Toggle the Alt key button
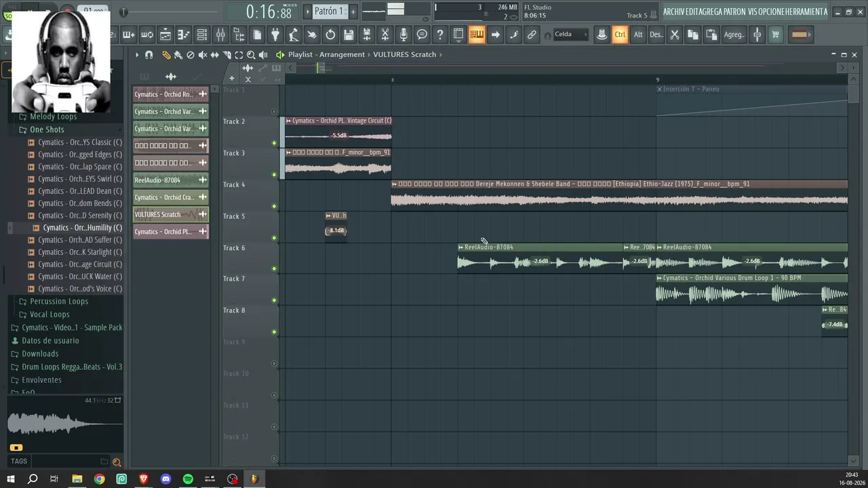Image resolution: width=868 pixels, height=488 pixels. [x=638, y=35]
